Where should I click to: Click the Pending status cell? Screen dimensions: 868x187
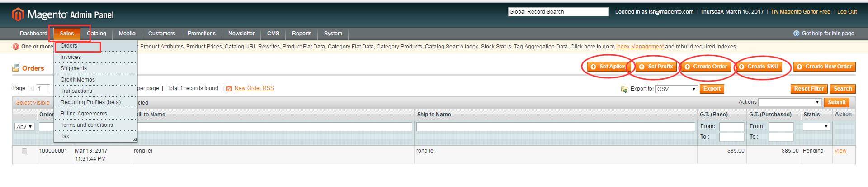coord(813,151)
